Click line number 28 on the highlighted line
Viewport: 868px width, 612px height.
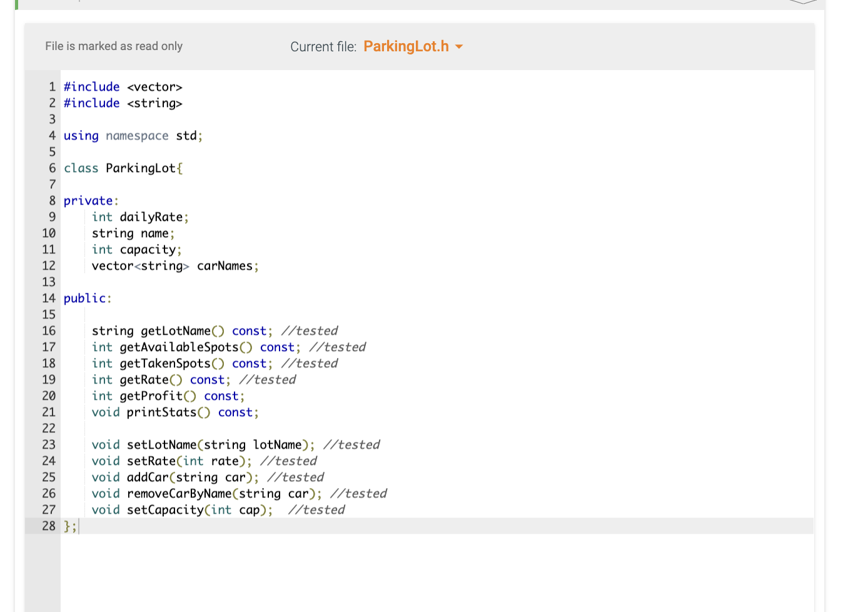coord(49,526)
